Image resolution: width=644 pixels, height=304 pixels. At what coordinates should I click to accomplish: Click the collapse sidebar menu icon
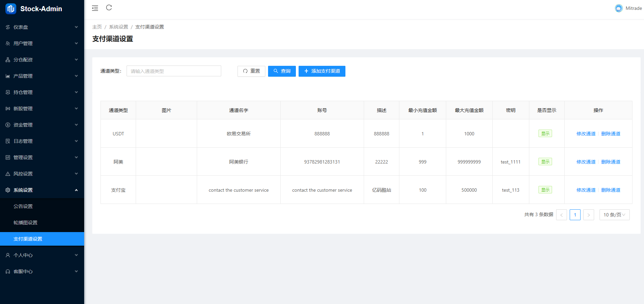[95, 8]
